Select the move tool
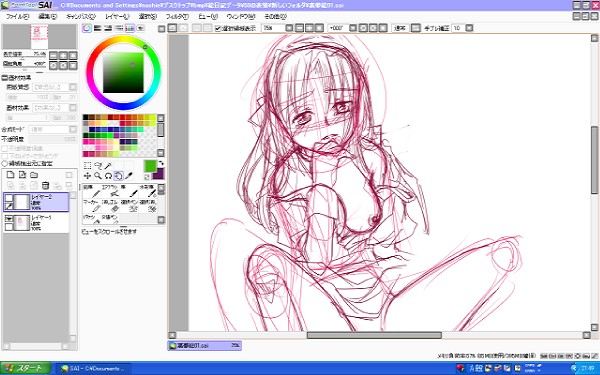The width and height of the screenshot is (600, 375). tap(87, 176)
